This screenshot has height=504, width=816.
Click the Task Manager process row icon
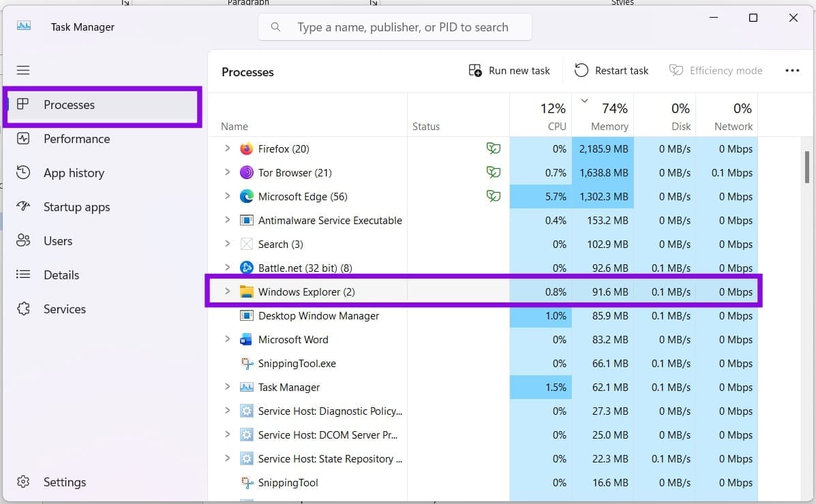[246, 388]
